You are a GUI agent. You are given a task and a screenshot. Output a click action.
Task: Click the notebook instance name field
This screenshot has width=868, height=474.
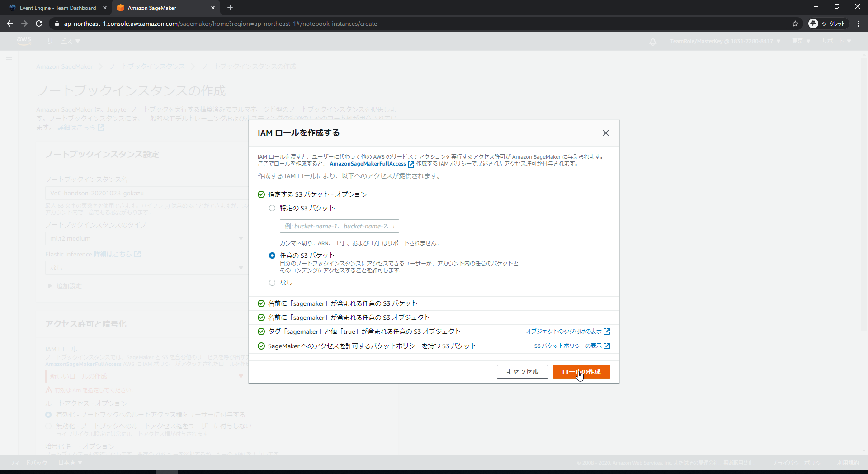point(147,193)
